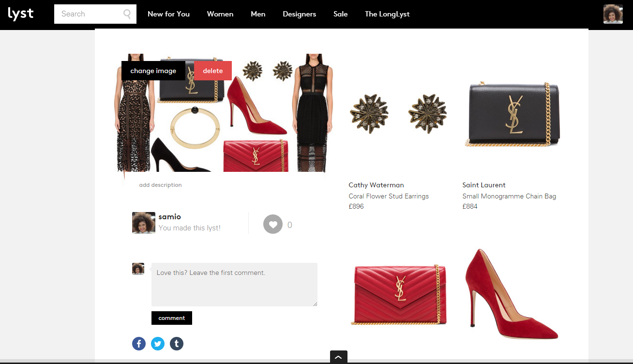Share on Tumblr
Viewport: 633px width, 364px height.
tap(177, 344)
